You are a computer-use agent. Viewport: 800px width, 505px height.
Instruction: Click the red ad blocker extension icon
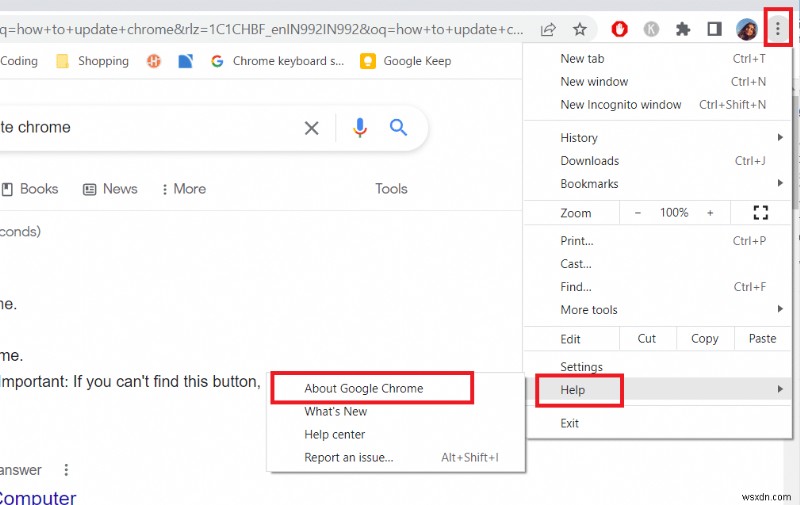[619, 29]
